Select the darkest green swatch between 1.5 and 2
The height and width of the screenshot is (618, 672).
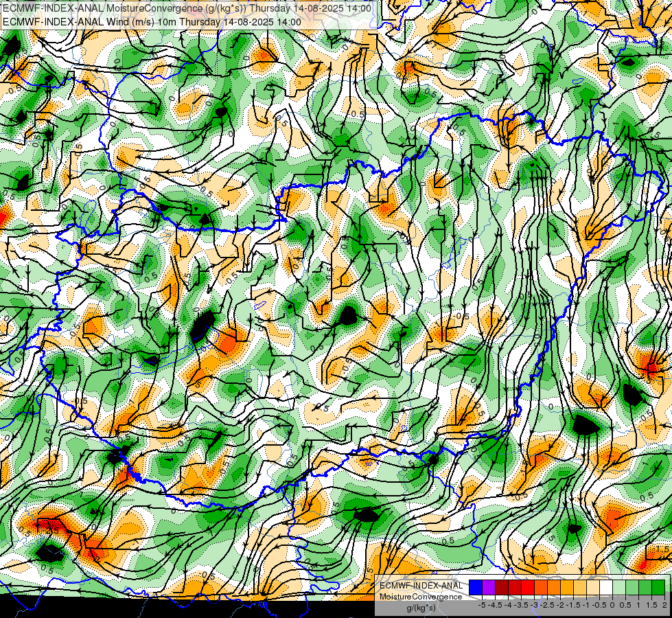(x=658, y=587)
